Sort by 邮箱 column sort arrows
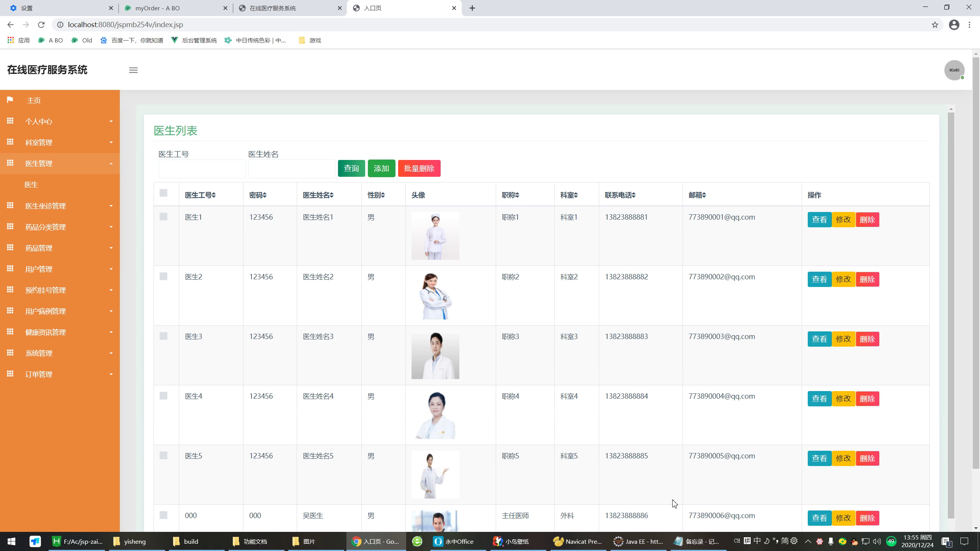Screen dimensions: 980x551 click(x=704, y=195)
